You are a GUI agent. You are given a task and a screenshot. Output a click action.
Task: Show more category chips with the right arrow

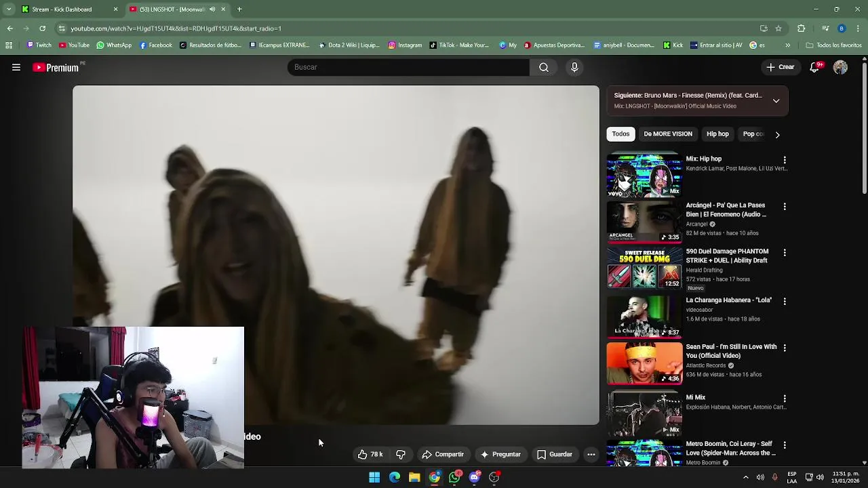pyautogui.click(x=777, y=134)
